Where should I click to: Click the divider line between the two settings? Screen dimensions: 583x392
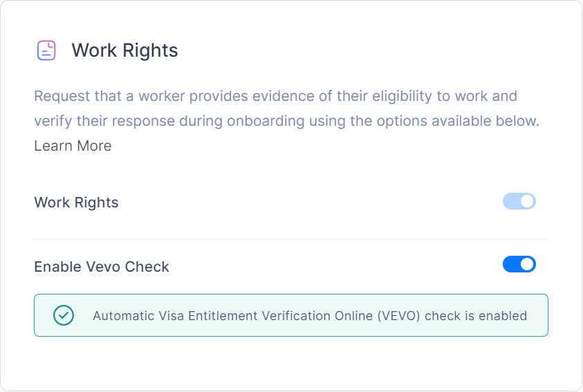[x=290, y=239]
